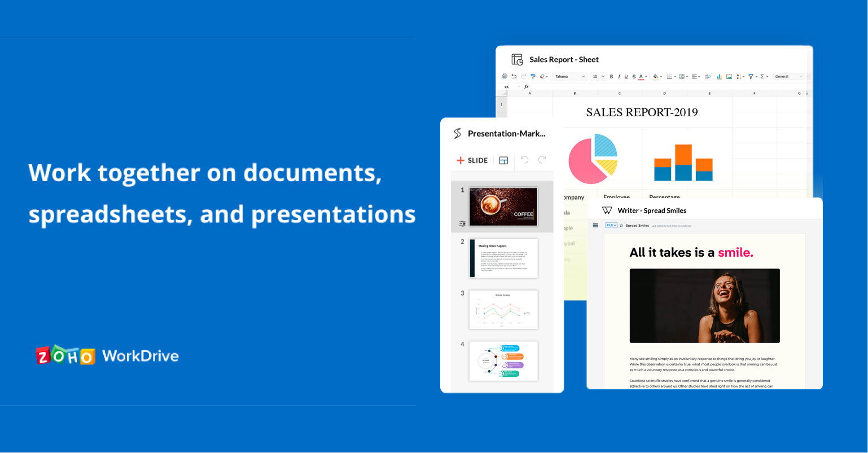Open the Tahoma font dropdown
This screenshot has height=453, width=868.
pyautogui.click(x=569, y=76)
